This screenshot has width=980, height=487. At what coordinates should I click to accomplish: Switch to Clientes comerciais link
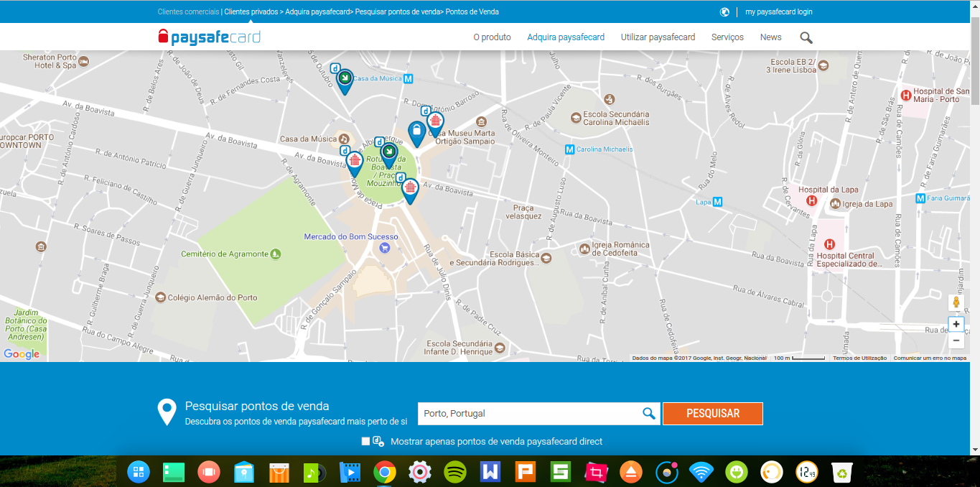[189, 11]
